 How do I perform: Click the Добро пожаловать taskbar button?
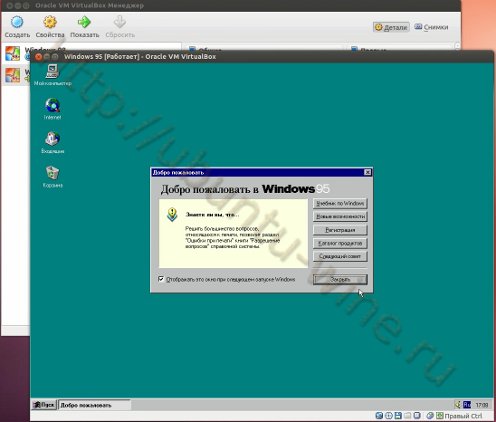pyautogui.click(x=94, y=405)
